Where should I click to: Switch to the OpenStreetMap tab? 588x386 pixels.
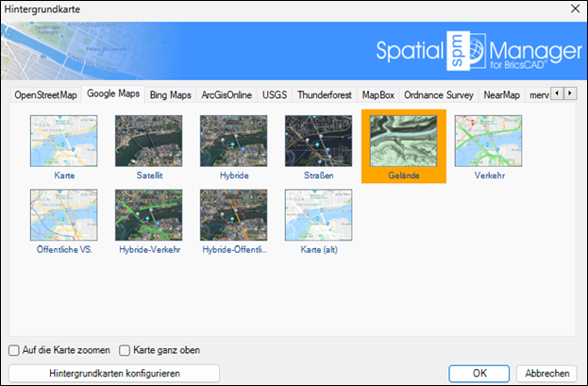click(x=45, y=94)
